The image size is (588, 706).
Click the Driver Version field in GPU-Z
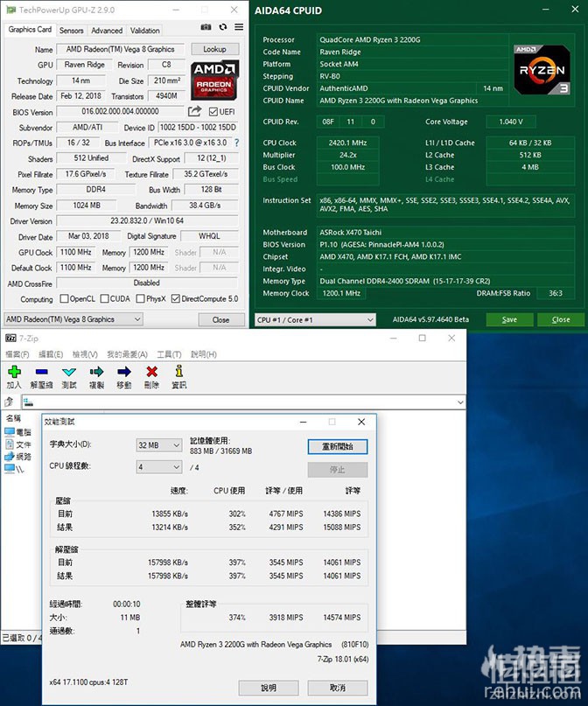click(147, 221)
